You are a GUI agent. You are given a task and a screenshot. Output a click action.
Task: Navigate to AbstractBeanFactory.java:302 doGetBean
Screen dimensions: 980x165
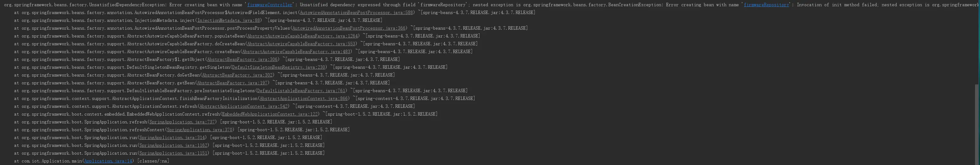237,75
